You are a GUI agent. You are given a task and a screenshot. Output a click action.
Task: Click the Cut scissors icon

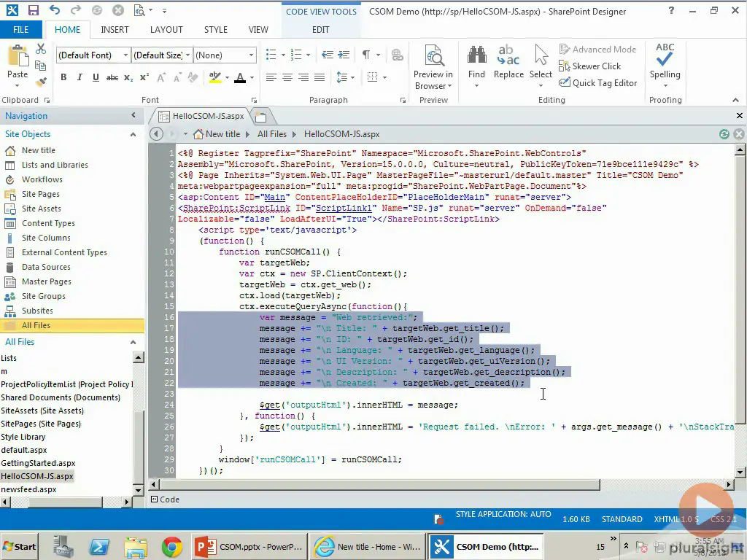pyautogui.click(x=41, y=49)
